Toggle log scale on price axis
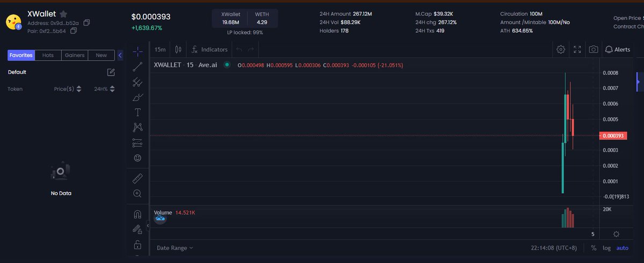 [606, 248]
